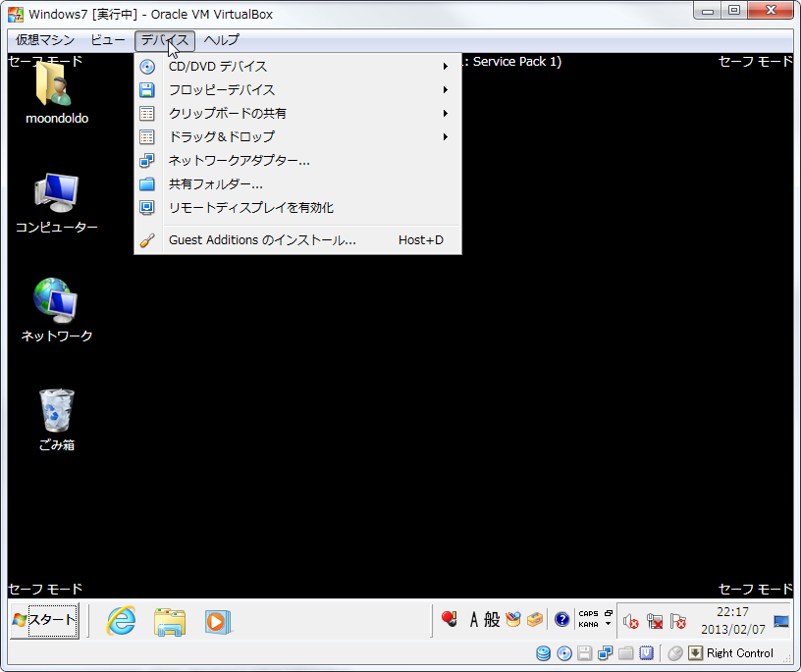The width and height of the screenshot is (801, 672).
Task: Click the optical disc status bar icon
Action: click(564, 653)
